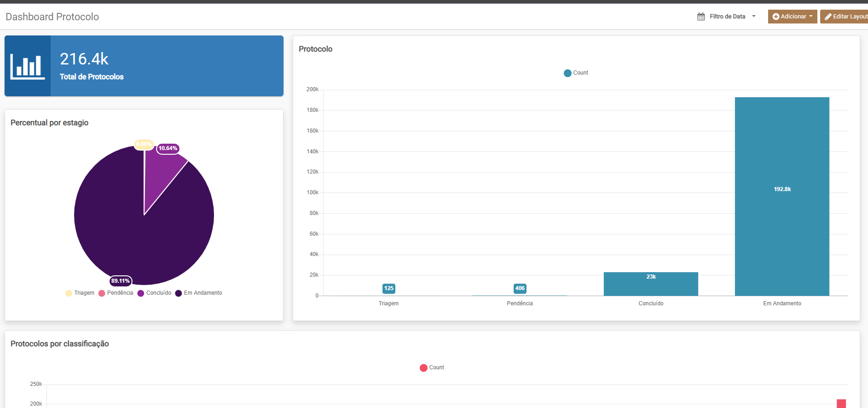
Task: Click the bar chart icon in Total card
Action: coord(27,66)
